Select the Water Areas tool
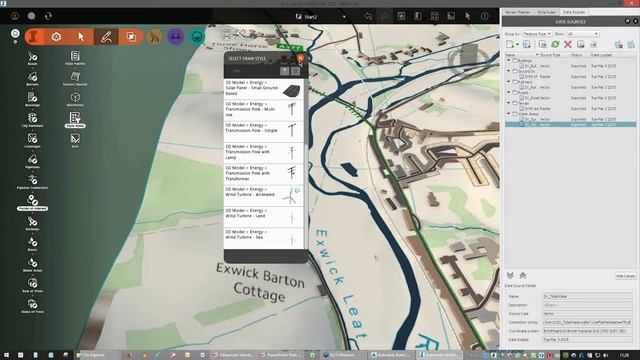The height and width of the screenshot is (360, 640). click(x=32, y=264)
